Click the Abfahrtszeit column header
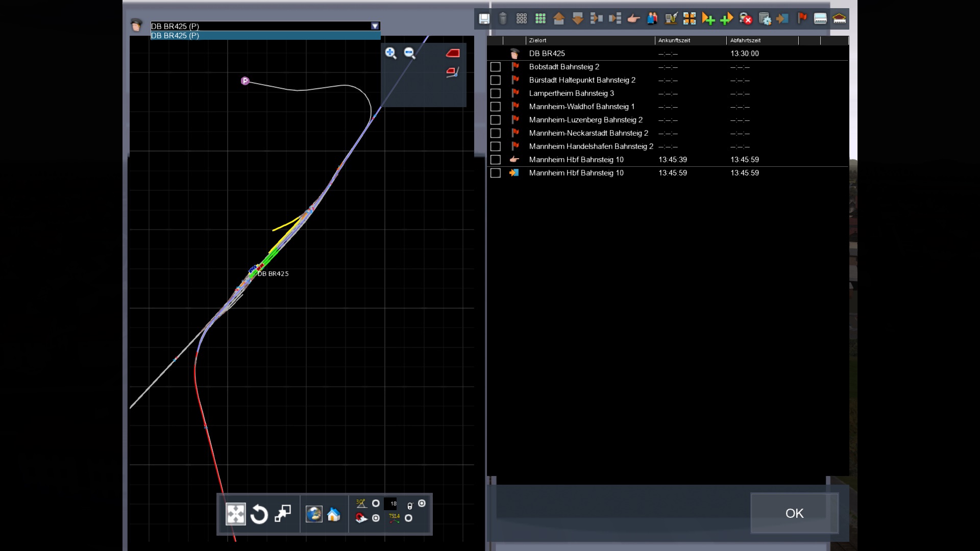Screen dimensions: 980x551 pos(745,40)
